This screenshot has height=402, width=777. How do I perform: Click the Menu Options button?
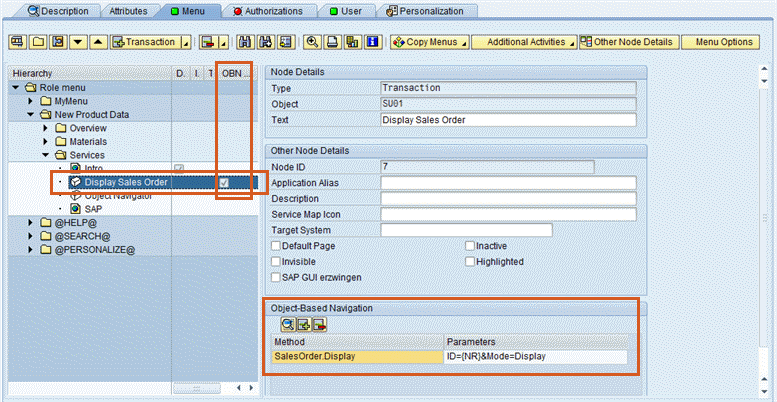[x=724, y=43]
